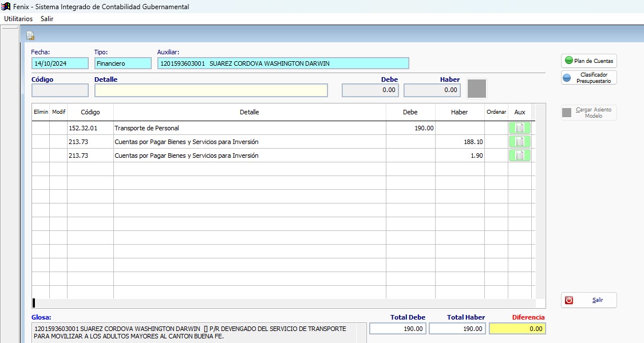Click the document icon in the top toolbar
The width and height of the screenshot is (644, 343).
(x=30, y=35)
